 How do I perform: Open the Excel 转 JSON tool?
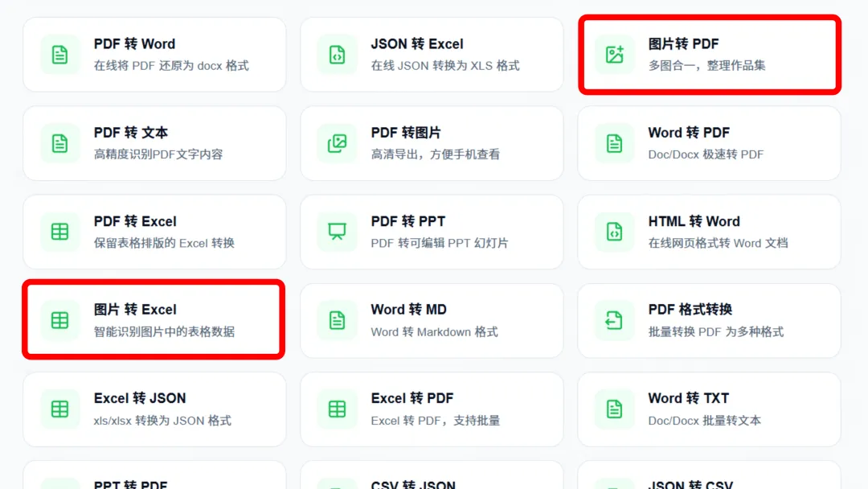point(154,409)
